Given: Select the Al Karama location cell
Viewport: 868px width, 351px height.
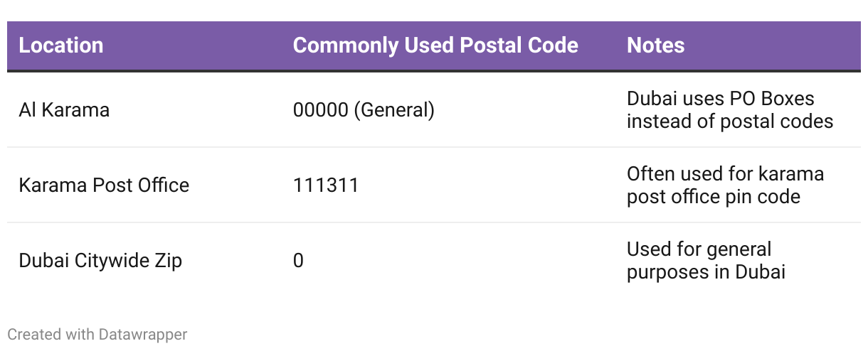Looking at the screenshot, I should coord(64,110).
